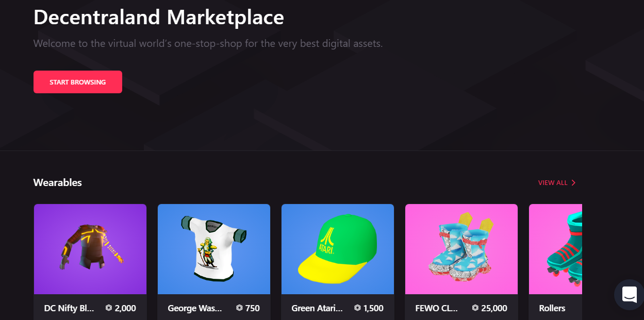The image size is (644, 320).
Task: Select the George Washington t-shirt image
Action: pos(214,249)
